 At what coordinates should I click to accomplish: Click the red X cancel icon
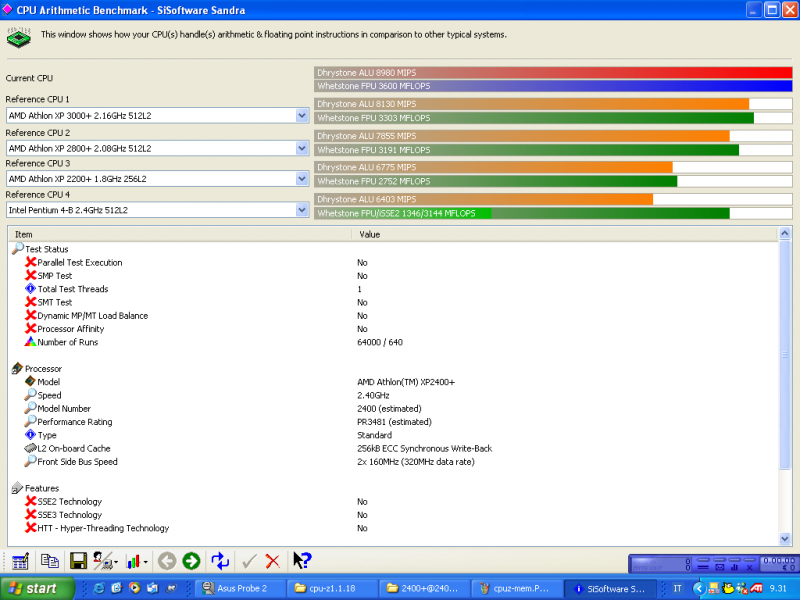(273, 562)
